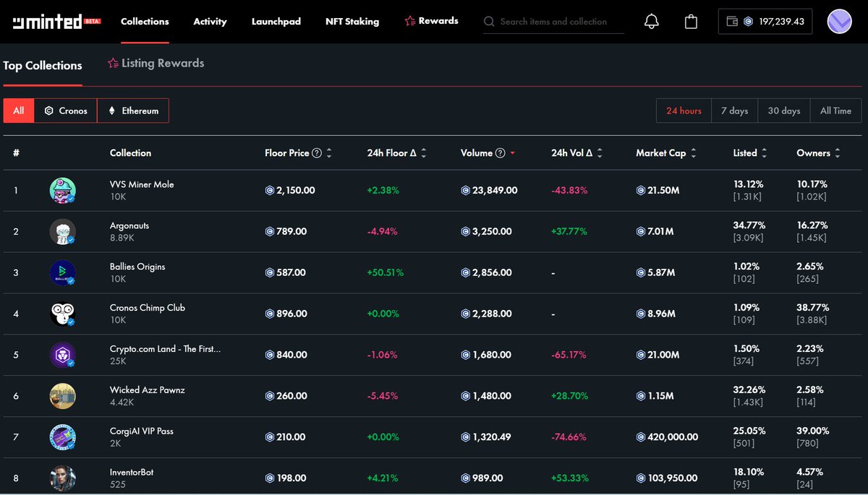Viewport: 868px width, 495px height.
Task: Click the 23,849.00 volume value
Action: pyautogui.click(x=489, y=191)
